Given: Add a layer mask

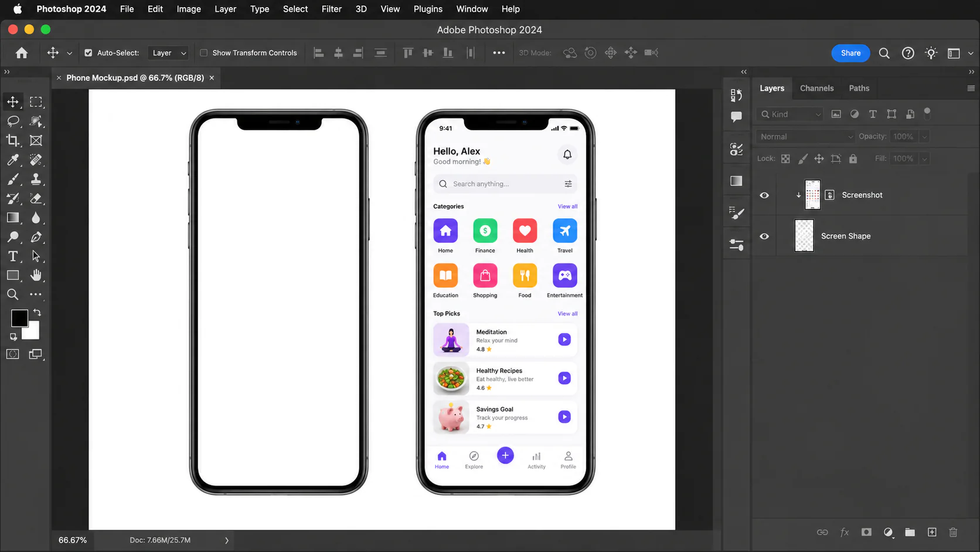Looking at the screenshot, I should pyautogui.click(x=866, y=532).
